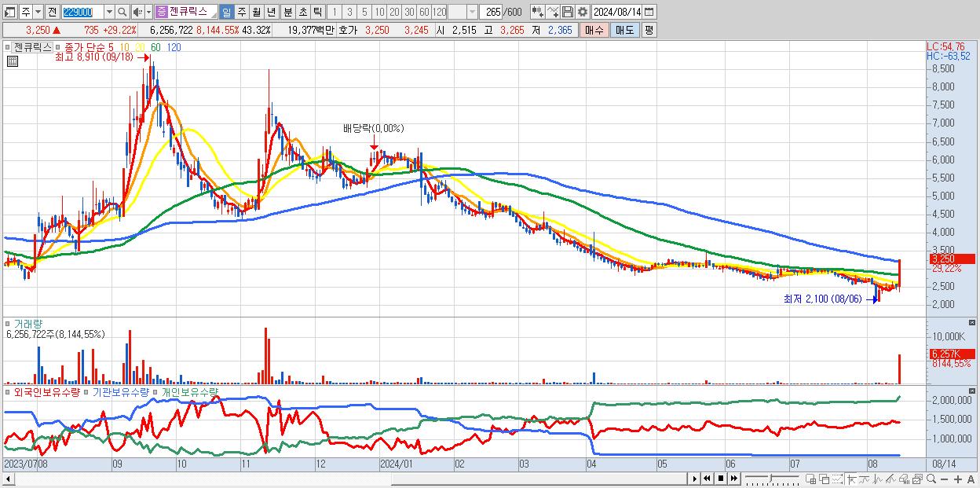Screen dimensions: 980x488
Task: Expand the stock code history dropdown
Action: (x=109, y=12)
